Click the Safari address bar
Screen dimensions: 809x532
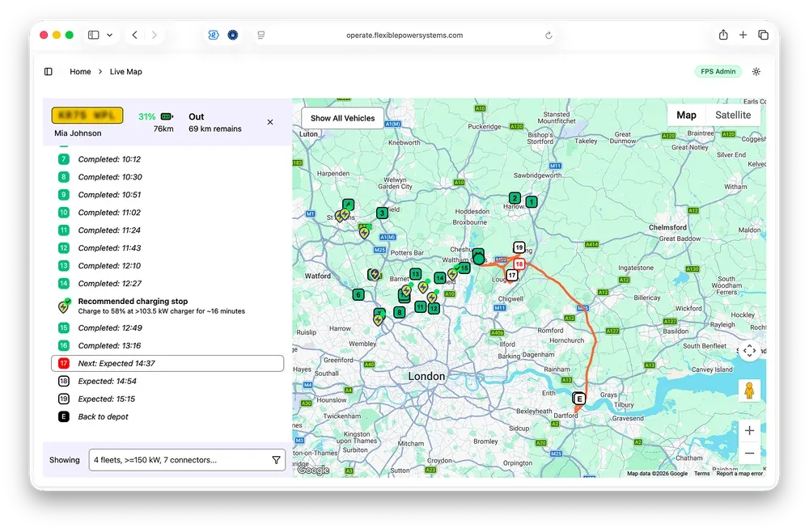[404, 35]
